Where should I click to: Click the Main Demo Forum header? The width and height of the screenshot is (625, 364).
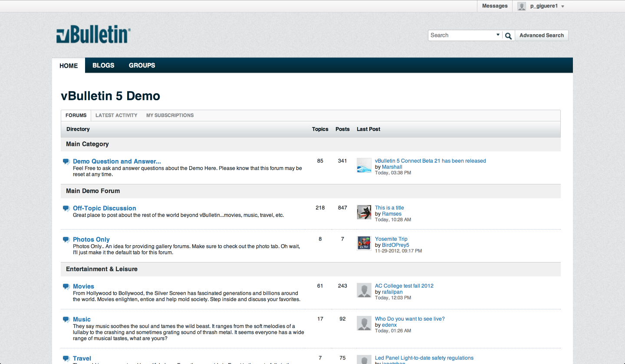93,191
